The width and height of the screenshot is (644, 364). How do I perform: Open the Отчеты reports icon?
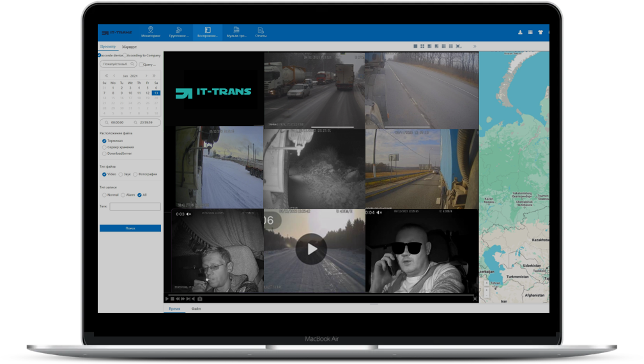point(261,32)
